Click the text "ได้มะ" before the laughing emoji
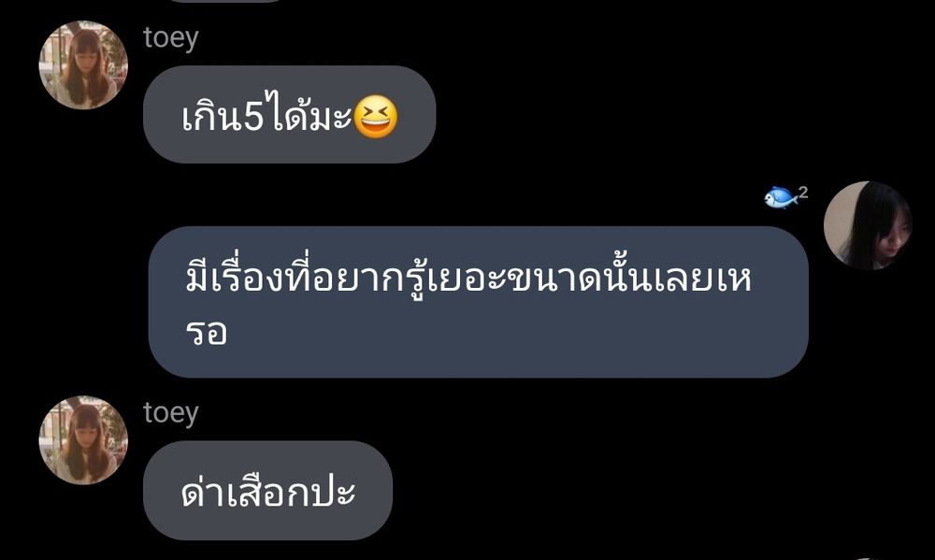The width and height of the screenshot is (935, 560). 309,113
